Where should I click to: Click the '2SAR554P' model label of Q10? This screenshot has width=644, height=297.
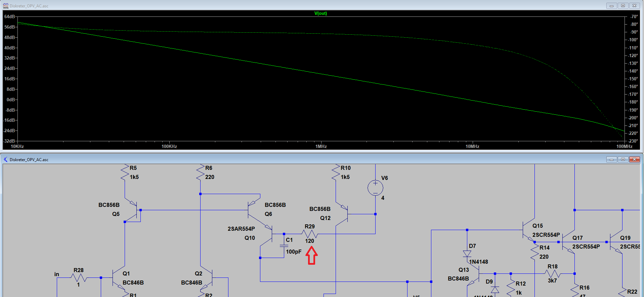[x=241, y=229]
